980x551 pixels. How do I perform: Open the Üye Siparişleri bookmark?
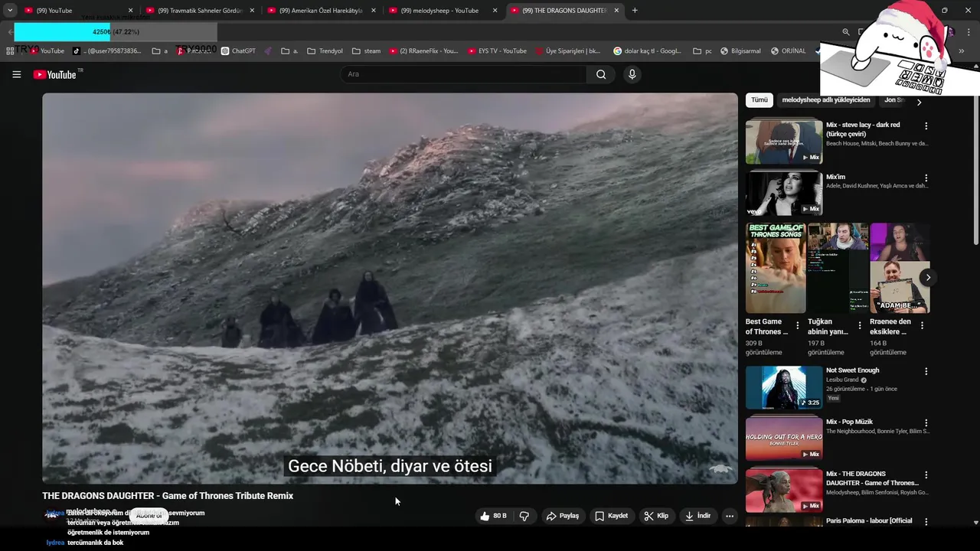coord(567,51)
